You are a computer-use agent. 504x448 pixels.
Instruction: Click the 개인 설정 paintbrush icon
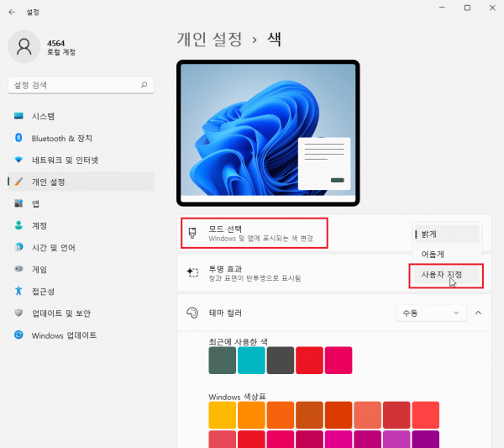[18, 182]
